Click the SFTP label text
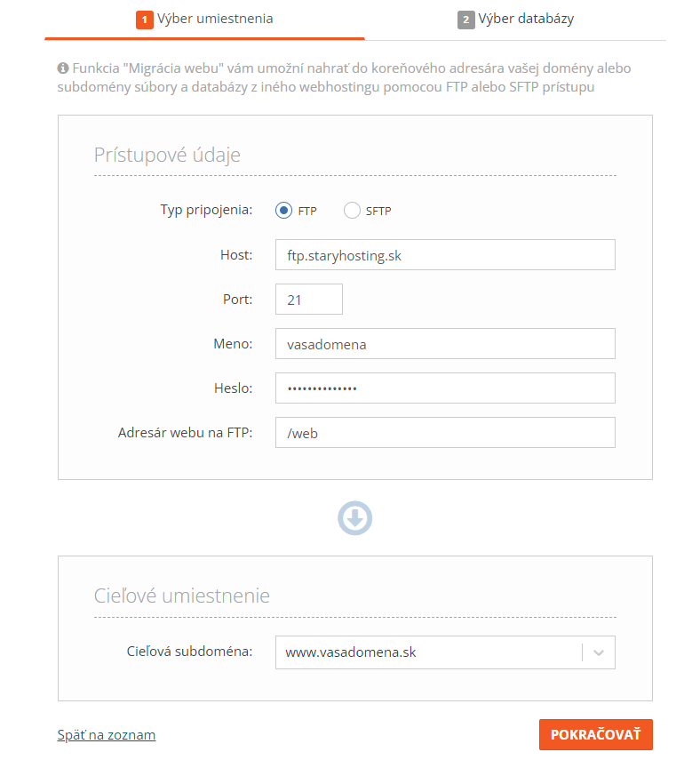The height and width of the screenshot is (760, 700). point(378,211)
